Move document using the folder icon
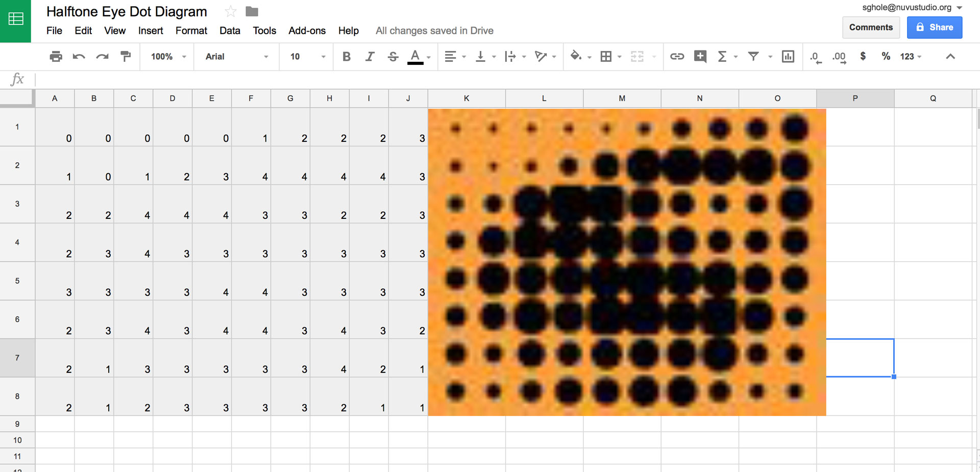The height and width of the screenshot is (472, 980). 252,11
